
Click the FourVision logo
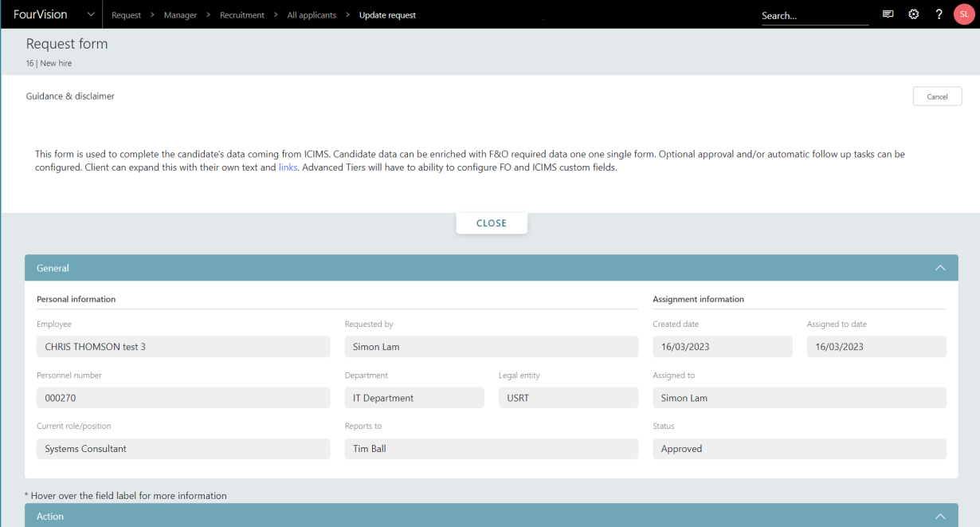pos(40,14)
